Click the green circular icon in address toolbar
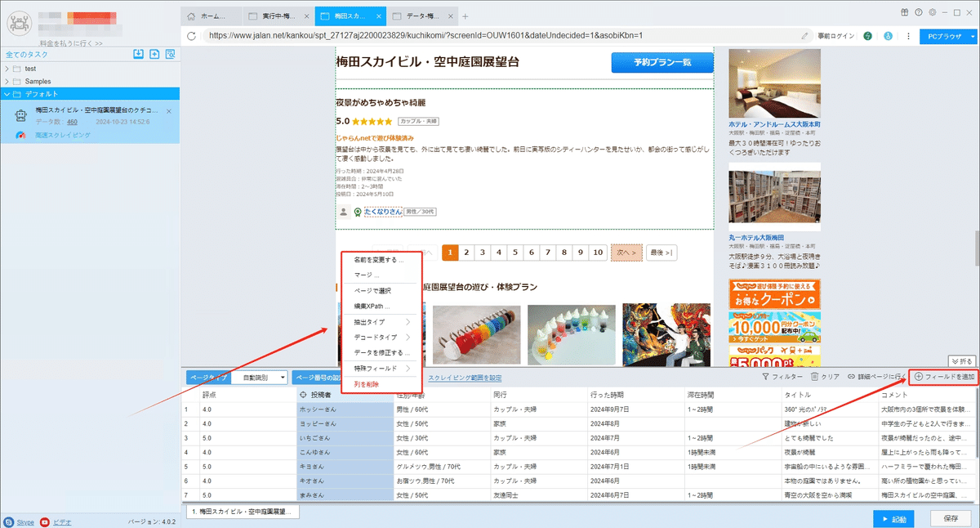 pyautogui.click(x=868, y=36)
